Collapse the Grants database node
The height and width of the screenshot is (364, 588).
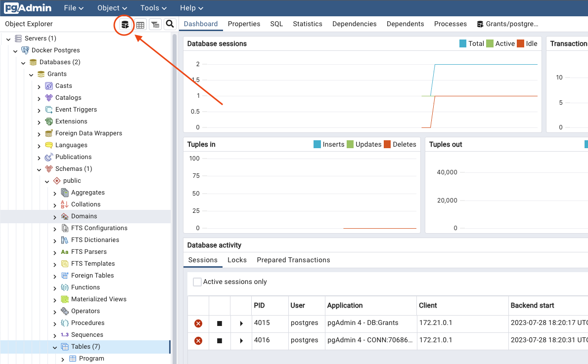32,75
